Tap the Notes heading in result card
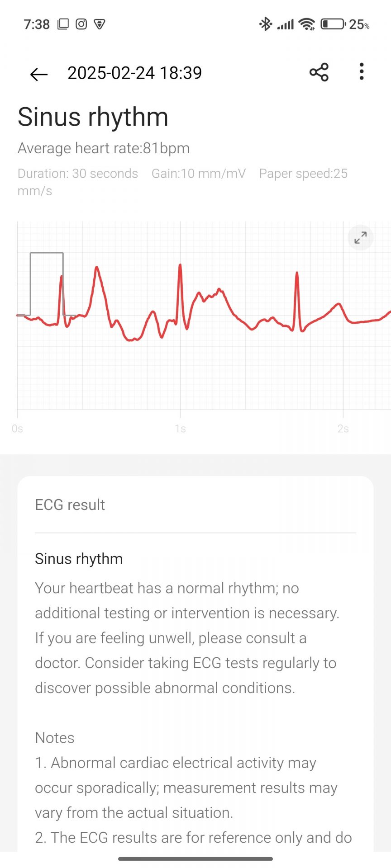This screenshot has height=868, width=391. [x=55, y=738]
